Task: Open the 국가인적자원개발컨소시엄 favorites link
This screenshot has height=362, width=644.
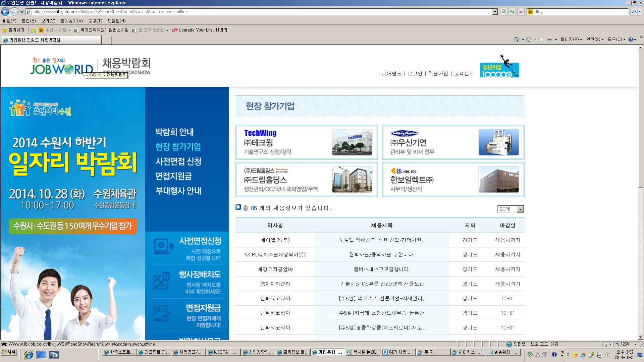Action: pyautogui.click(x=101, y=30)
